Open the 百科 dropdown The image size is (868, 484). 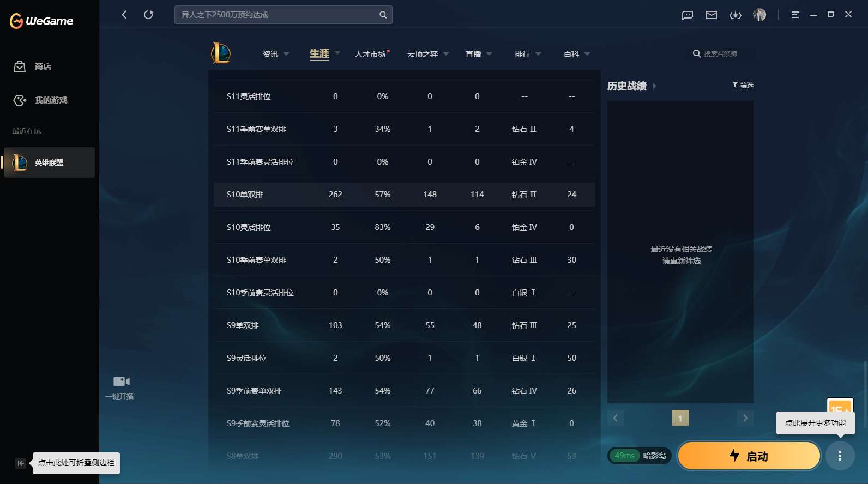pyautogui.click(x=577, y=54)
